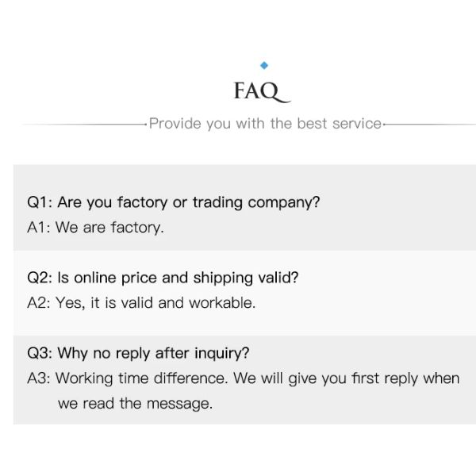The width and height of the screenshot is (476, 476).
Task: Select the "Q2:" label
Action: tap(40, 278)
